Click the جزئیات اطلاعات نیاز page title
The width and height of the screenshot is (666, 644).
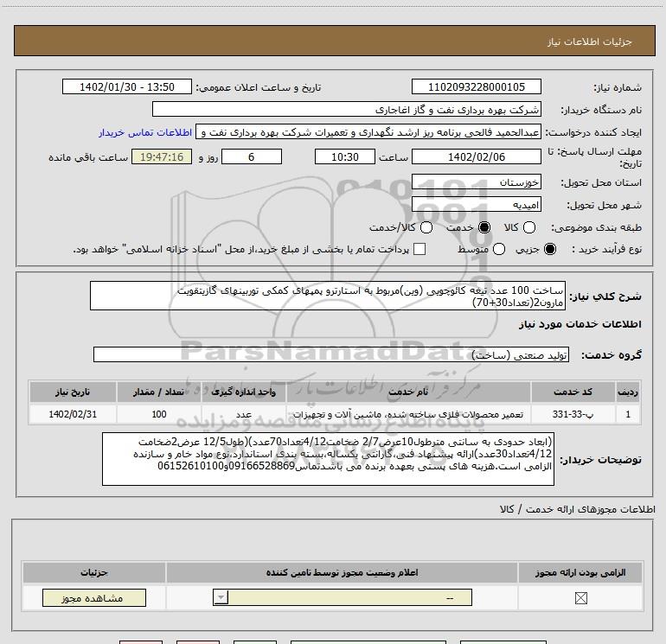tap(589, 41)
